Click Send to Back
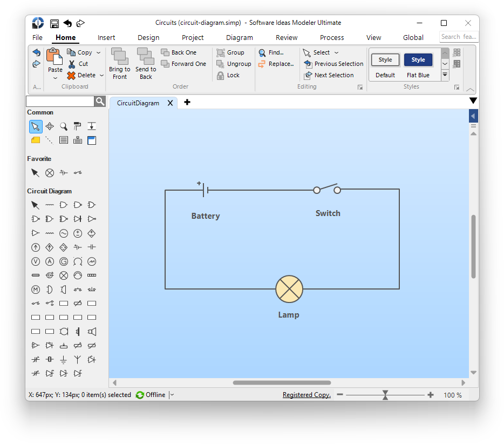 point(146,64)
